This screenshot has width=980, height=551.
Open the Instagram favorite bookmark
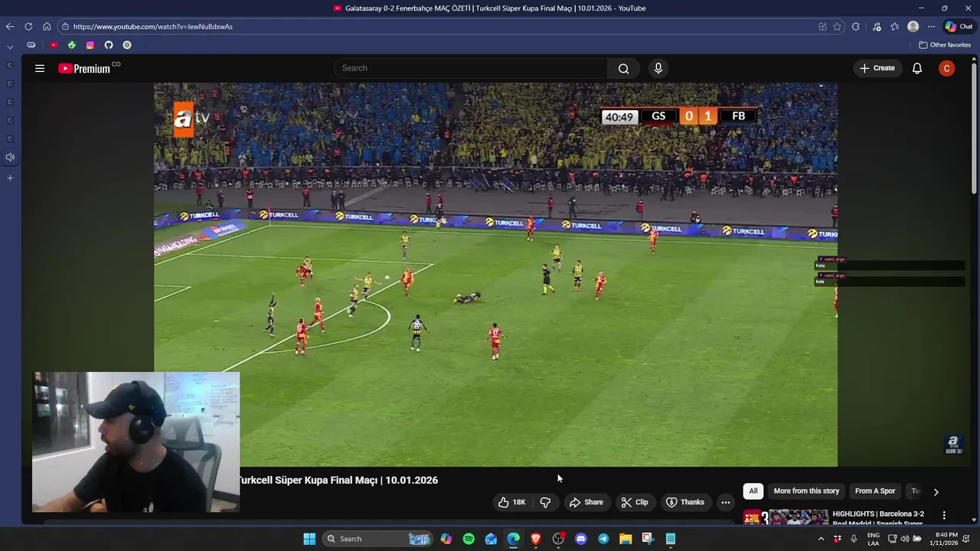pyautogui.click(x=90, y=45)
